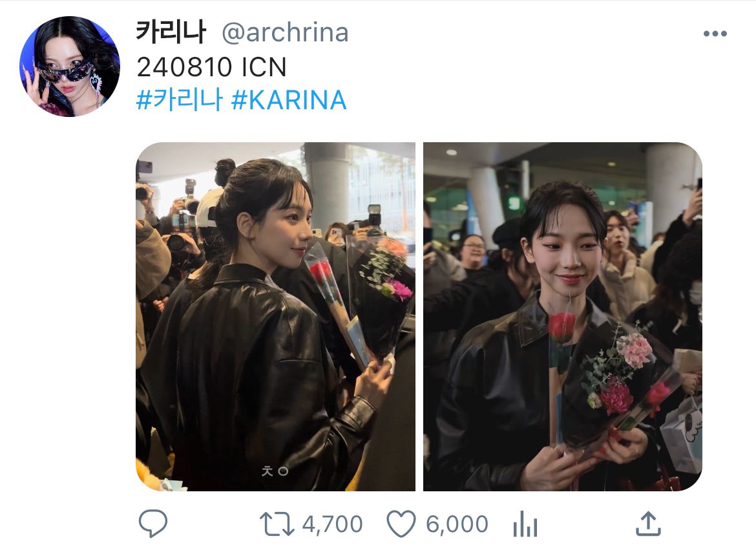756x554 pixels.
Task: Select the tweet text 240810 ICN
Action: (x=212, y=67)
